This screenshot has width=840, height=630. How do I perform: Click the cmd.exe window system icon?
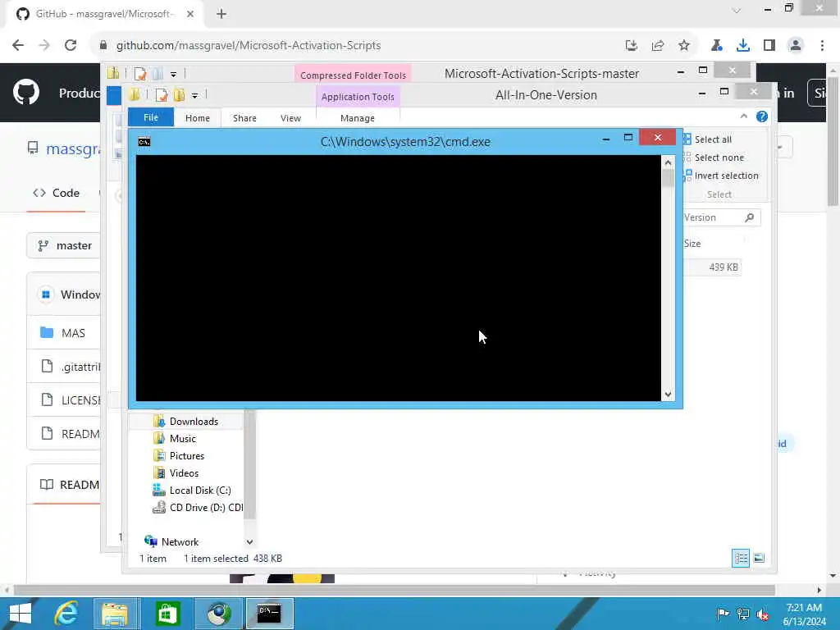pos(144,141)
